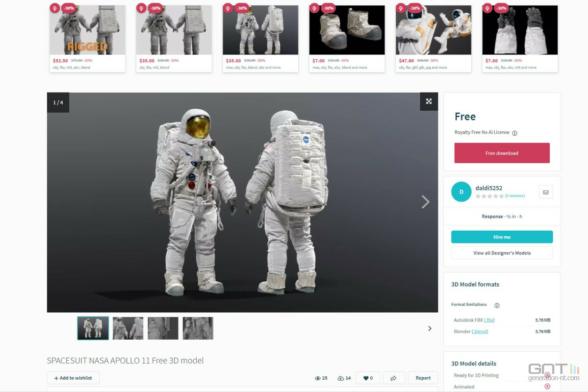Open the .blend format link
The image size is (588, 392).
480,332
